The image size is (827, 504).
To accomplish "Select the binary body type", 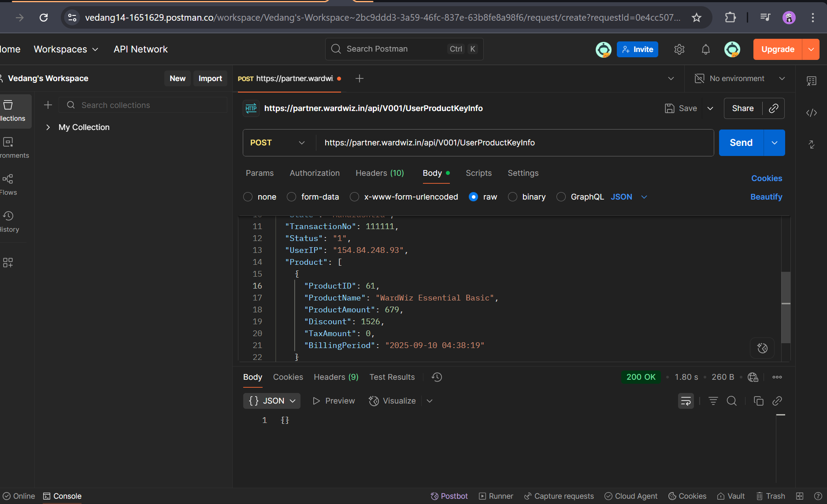I will (x=512, y=197).
